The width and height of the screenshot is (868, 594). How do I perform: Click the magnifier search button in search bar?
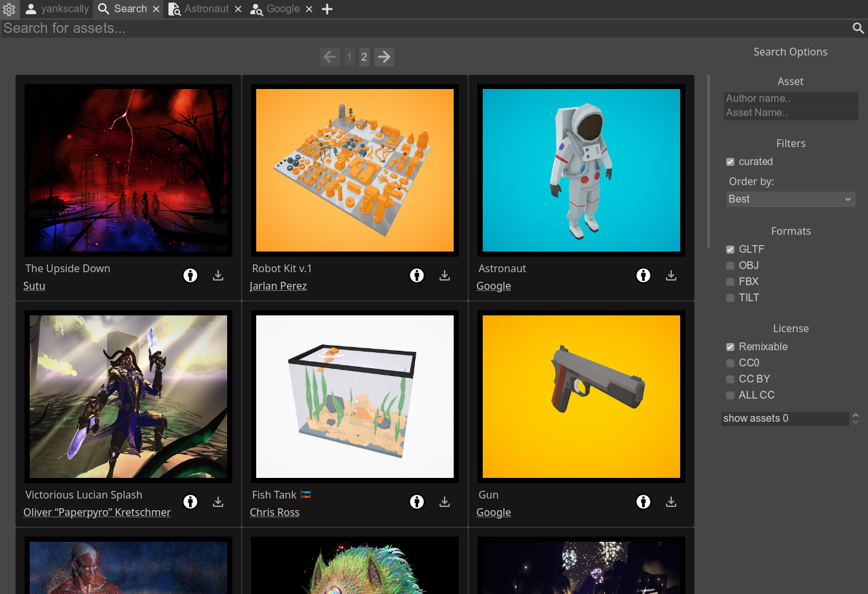(x=858, y=28)
